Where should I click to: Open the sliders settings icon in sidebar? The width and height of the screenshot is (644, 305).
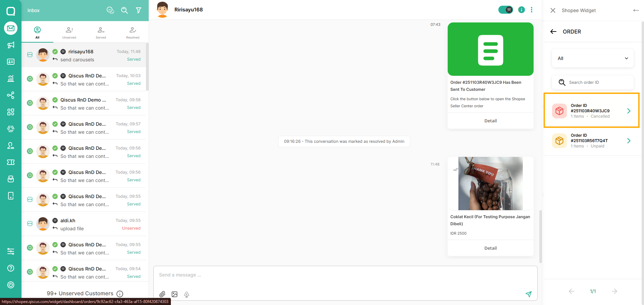point(11,251)
